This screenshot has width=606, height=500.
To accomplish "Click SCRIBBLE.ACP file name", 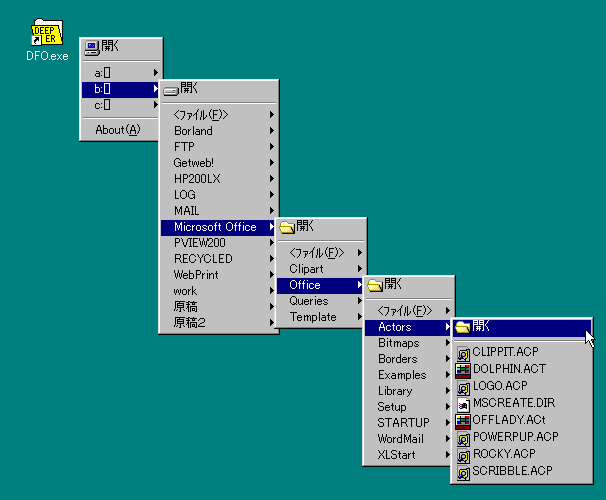I will 512,471.
